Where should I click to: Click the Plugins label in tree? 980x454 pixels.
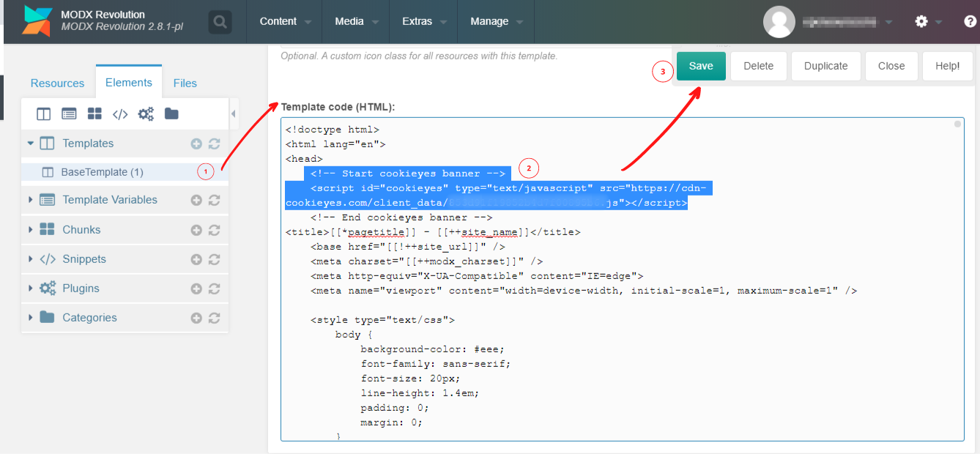point(81,289)
